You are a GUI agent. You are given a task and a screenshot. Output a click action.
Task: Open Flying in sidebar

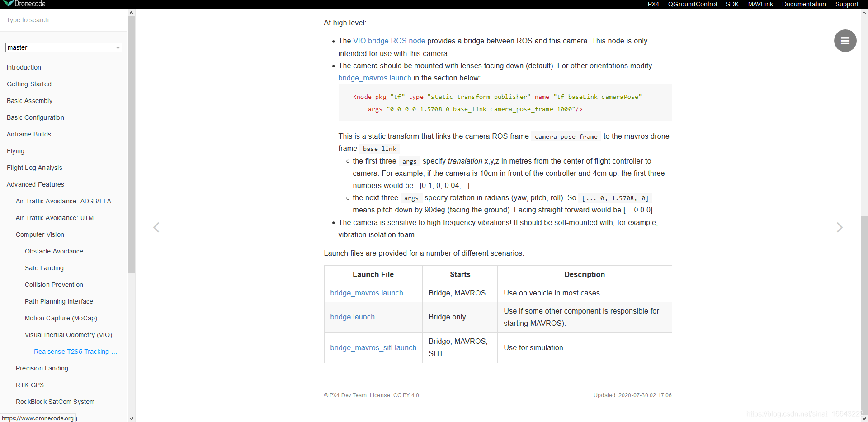click(15, 151)
